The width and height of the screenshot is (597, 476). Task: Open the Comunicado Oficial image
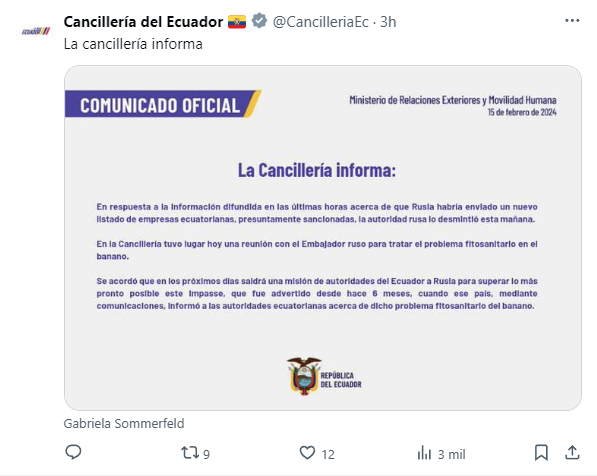[322, 238]
